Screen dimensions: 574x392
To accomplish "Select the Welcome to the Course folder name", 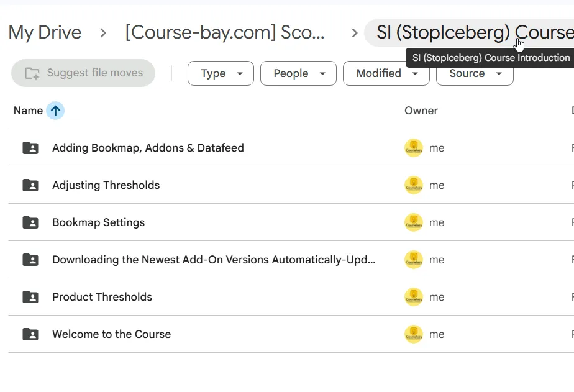I will (x=112, y=334).
